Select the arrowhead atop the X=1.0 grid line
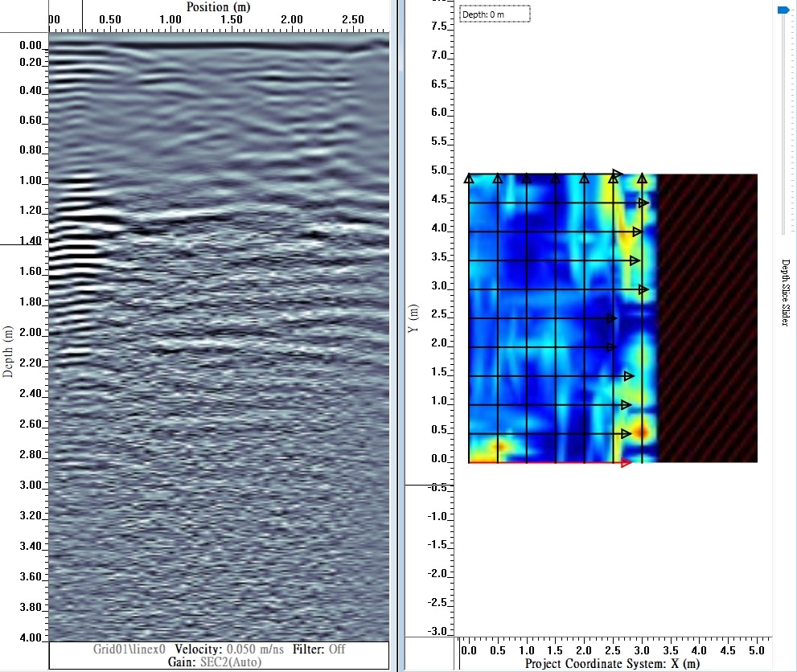This screenshot has width=797, height=672. click(527, 178)
